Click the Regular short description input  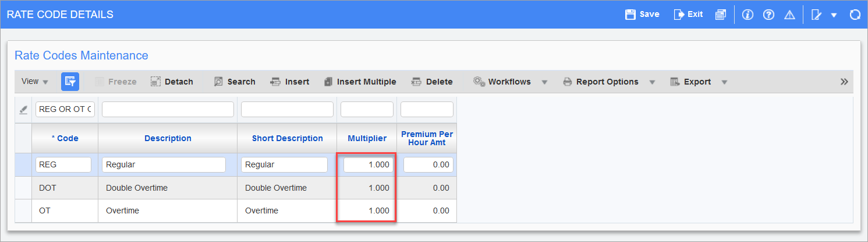pos(284,165)
